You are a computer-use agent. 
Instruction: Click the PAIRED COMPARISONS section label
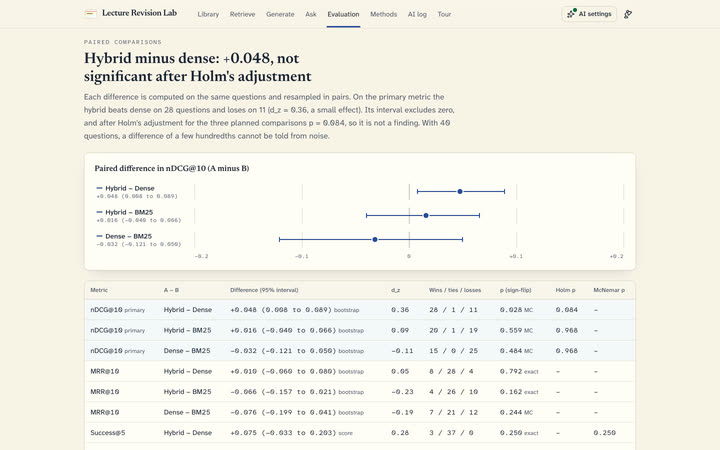(123, 42)
